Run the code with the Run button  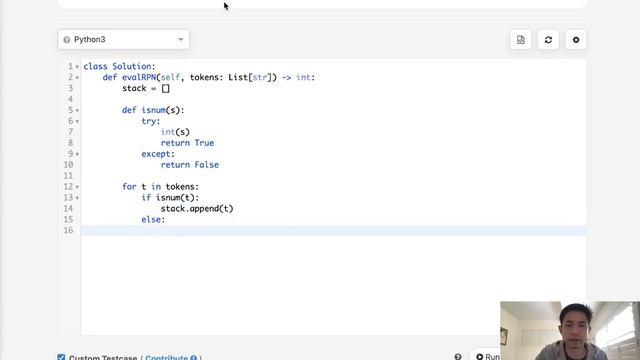click(x=486, y=356)
